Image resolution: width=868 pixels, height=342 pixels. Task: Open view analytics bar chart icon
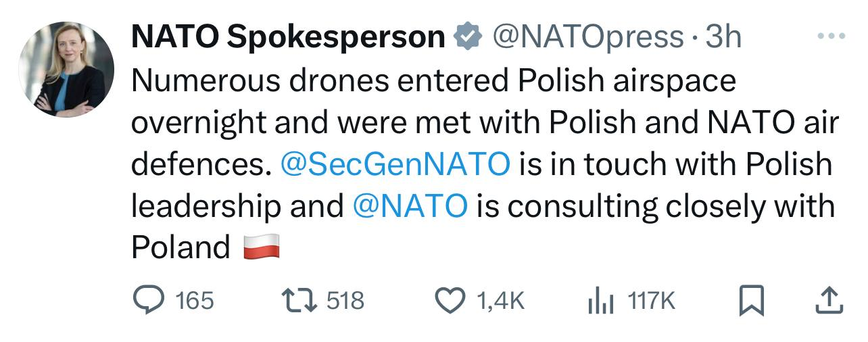(600, 301)
